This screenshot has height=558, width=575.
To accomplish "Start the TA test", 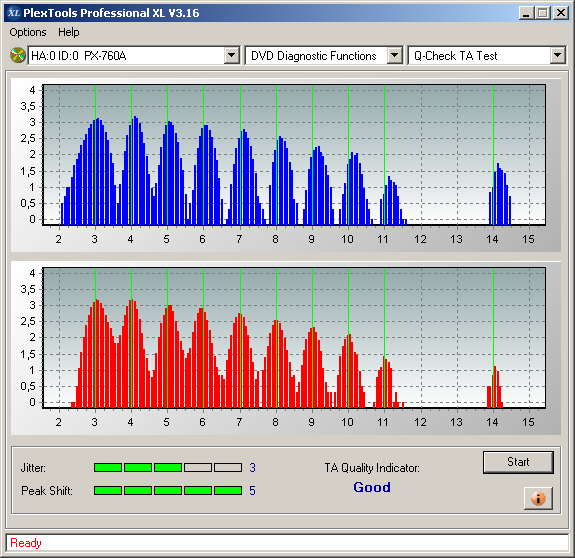I will [x=518, y=462].
